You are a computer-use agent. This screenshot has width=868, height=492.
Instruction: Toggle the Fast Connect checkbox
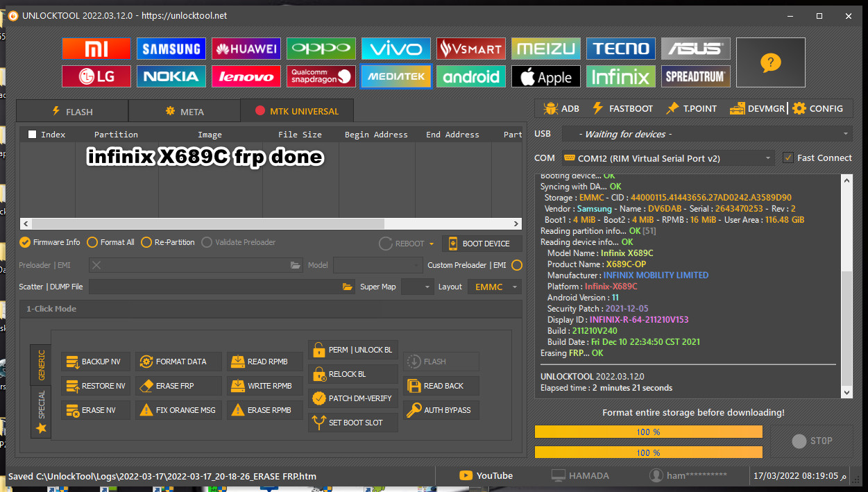click(x=788, y=158)
